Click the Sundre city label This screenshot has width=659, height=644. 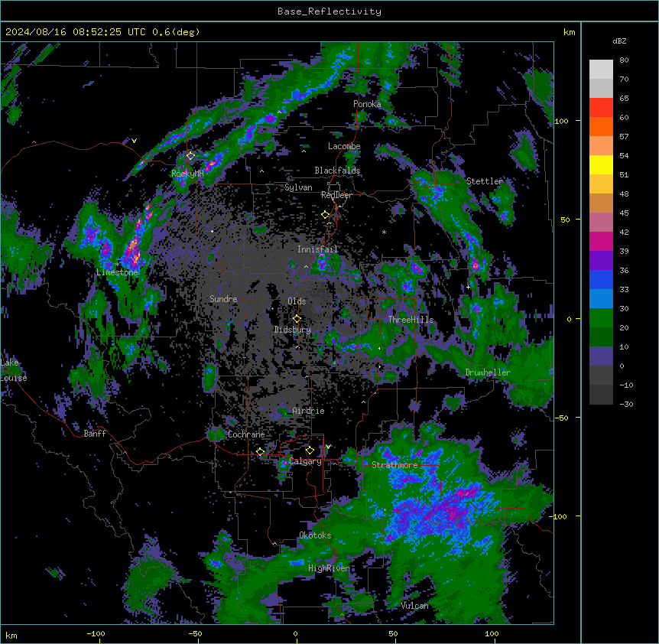pos(223,299)
